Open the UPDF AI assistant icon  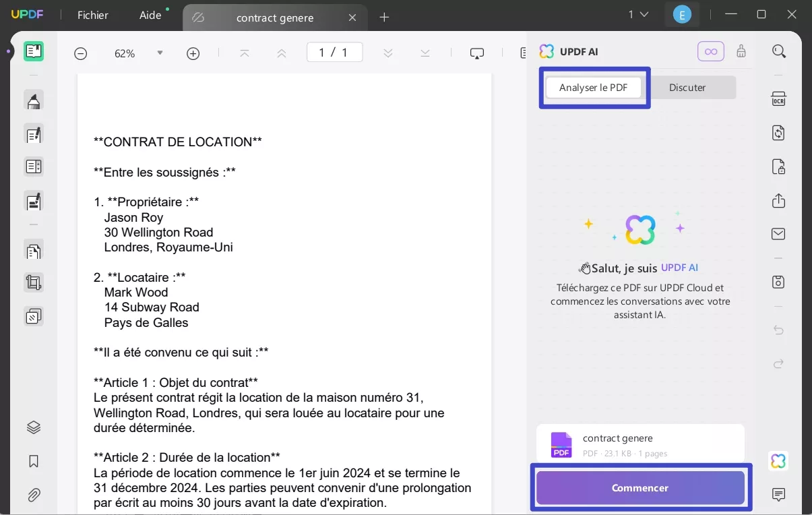pos(778,461)
